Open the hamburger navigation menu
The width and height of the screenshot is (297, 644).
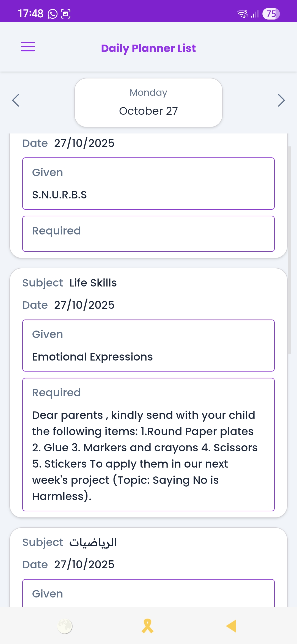pyautogui.click(x=28, y=47)
